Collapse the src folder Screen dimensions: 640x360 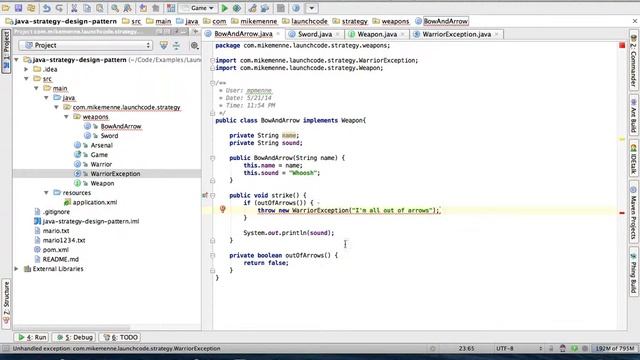[x=27, y=78]
